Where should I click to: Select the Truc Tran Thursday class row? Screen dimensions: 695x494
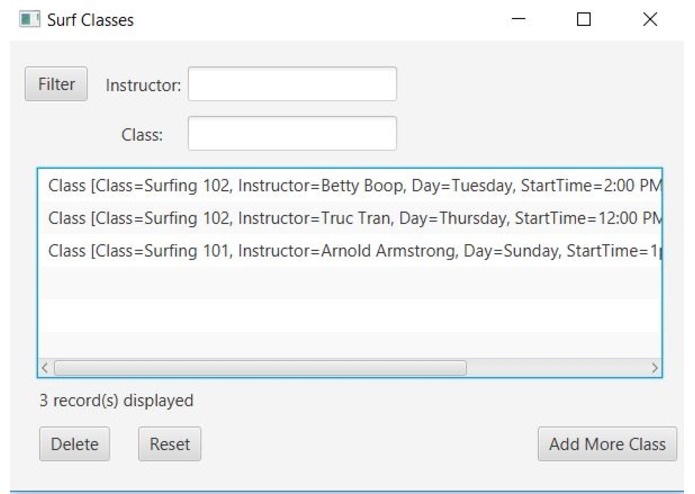coord(350,218)
